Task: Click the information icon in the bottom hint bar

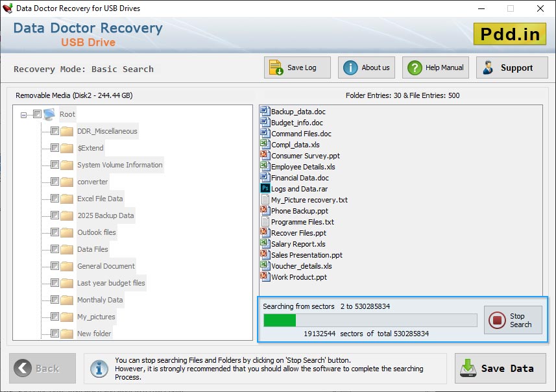Action: coord(99,369)
